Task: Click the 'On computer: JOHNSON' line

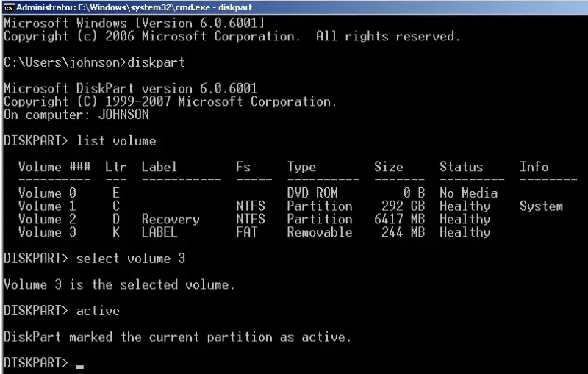Action: 76,115
